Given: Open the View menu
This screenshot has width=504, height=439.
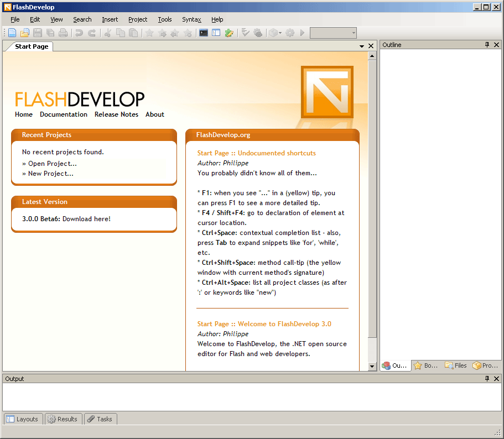Looking at the screenshot, I should tap(56, 19).
